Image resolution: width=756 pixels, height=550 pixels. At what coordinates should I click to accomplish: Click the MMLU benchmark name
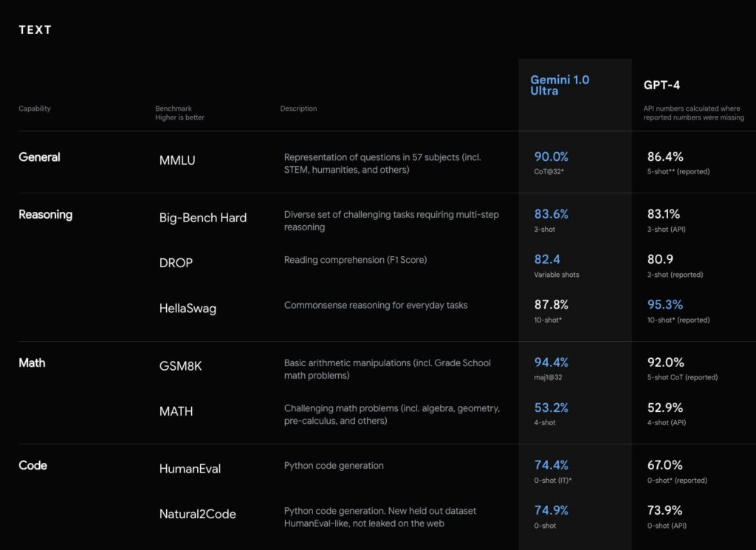(x=177, y=160)
